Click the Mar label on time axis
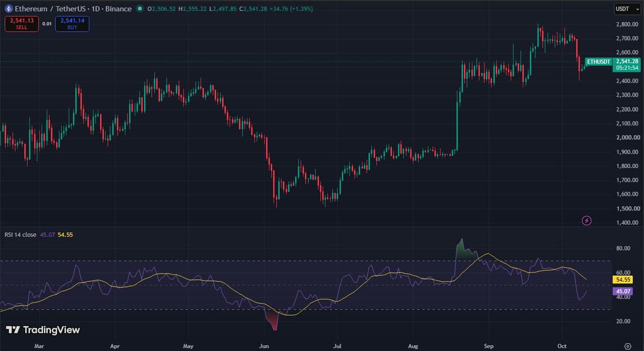644x351 pixels. click(39, 346)
